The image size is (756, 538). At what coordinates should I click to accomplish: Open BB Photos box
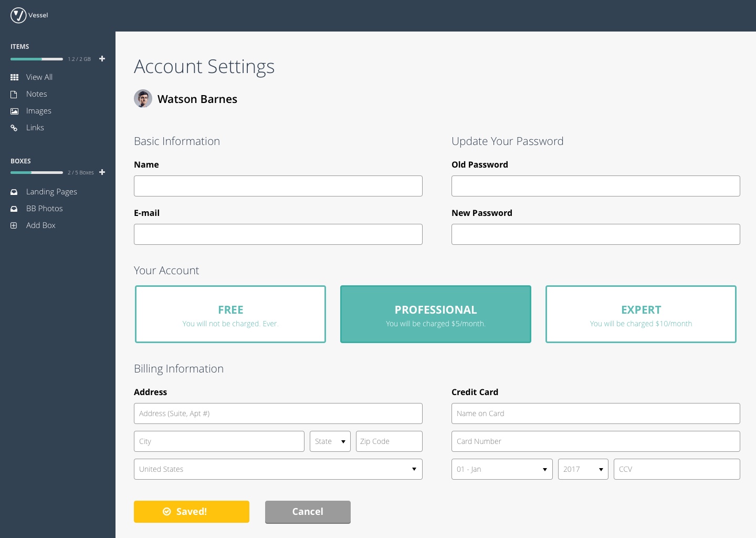(x=45, y=209)
